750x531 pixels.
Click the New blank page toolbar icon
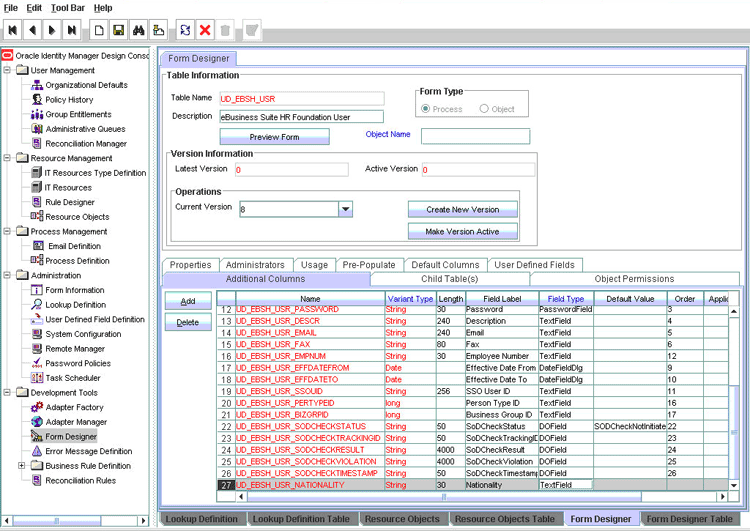tap(99, 31)
